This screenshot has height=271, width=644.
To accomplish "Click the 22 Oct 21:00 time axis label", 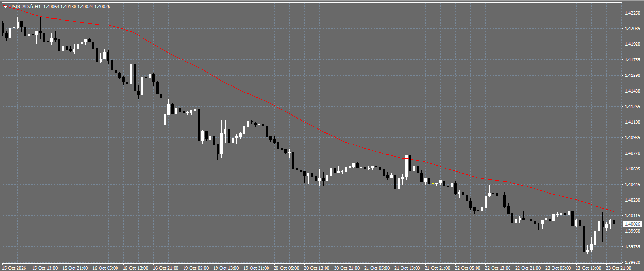I will tap(528, 268).
